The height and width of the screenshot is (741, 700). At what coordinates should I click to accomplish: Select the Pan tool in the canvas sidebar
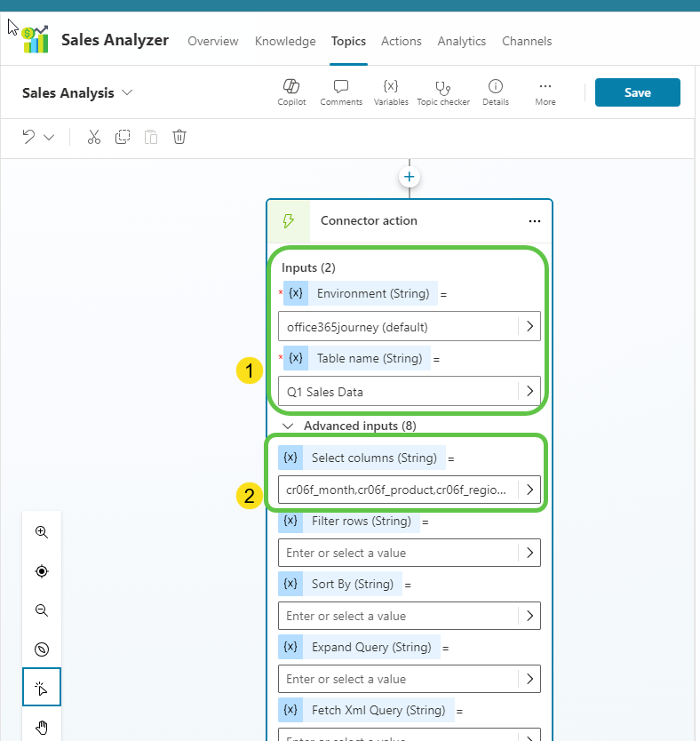[x=41, y=726]
